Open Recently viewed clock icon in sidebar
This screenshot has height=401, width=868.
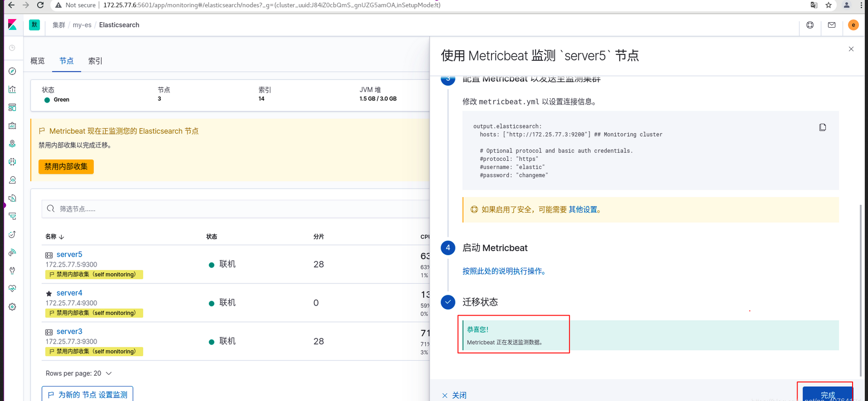pos(12,48)
